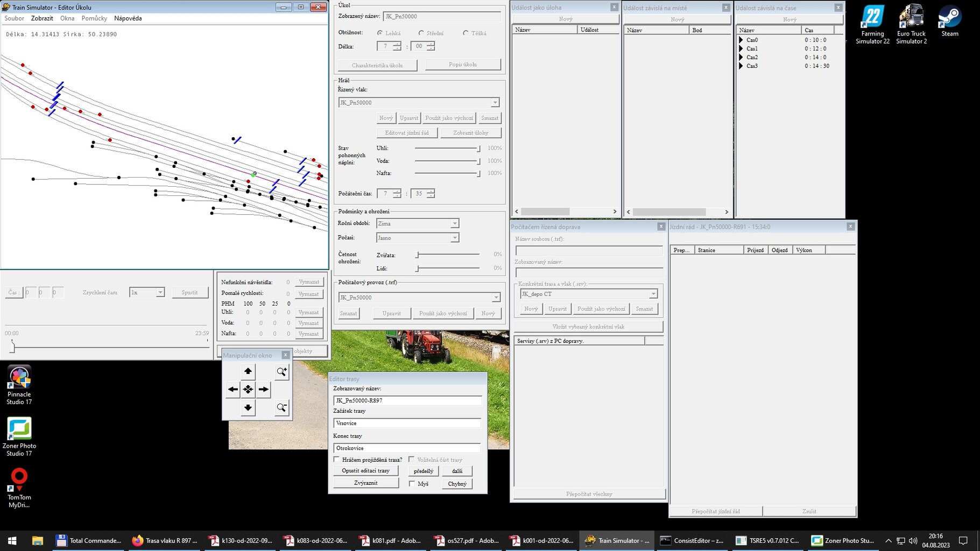The height and width of the screenshot is (551, 980).
Task: Select Těžká difficulty radio button
Action: (x=466, y=33)
